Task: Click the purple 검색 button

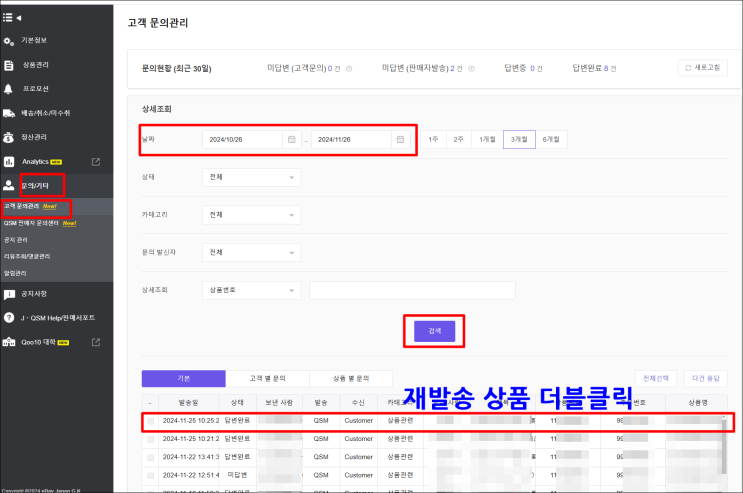Action: [x=435, y=331]
